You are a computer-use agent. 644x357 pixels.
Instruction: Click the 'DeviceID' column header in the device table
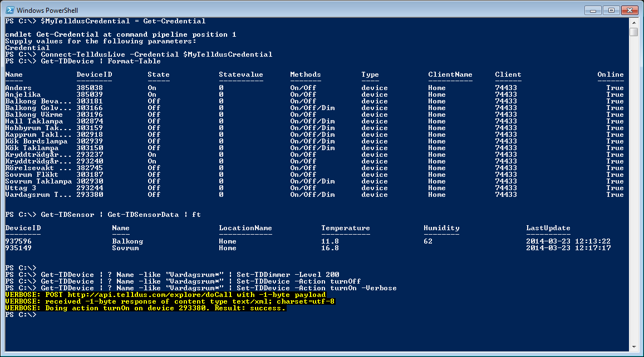tap(94, 75)
